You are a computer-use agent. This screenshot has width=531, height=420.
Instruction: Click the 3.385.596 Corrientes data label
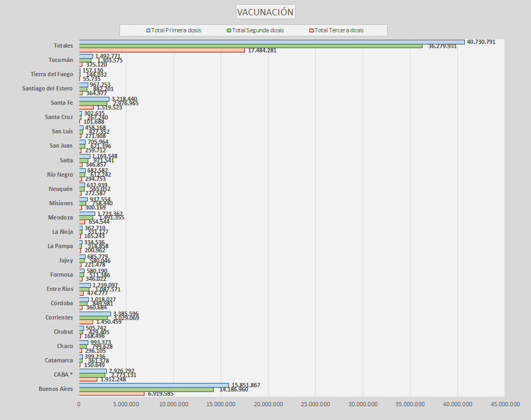point(126,314)
